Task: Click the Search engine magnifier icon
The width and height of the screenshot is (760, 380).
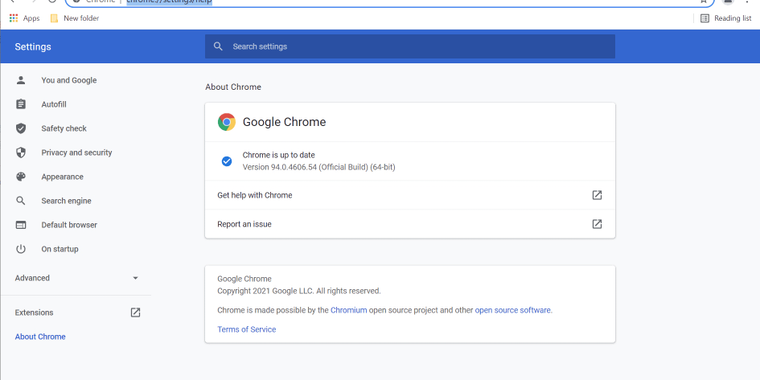Action: tap(20, 201)
